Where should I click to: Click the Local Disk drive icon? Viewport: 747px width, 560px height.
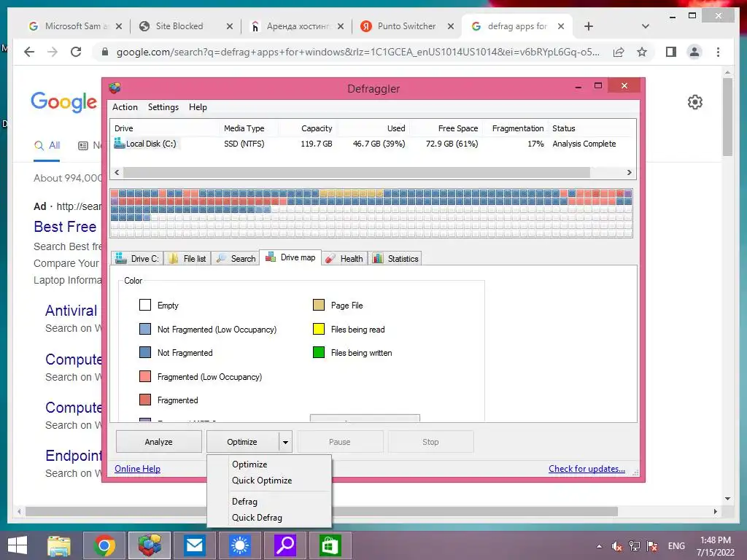click(119, 143)
